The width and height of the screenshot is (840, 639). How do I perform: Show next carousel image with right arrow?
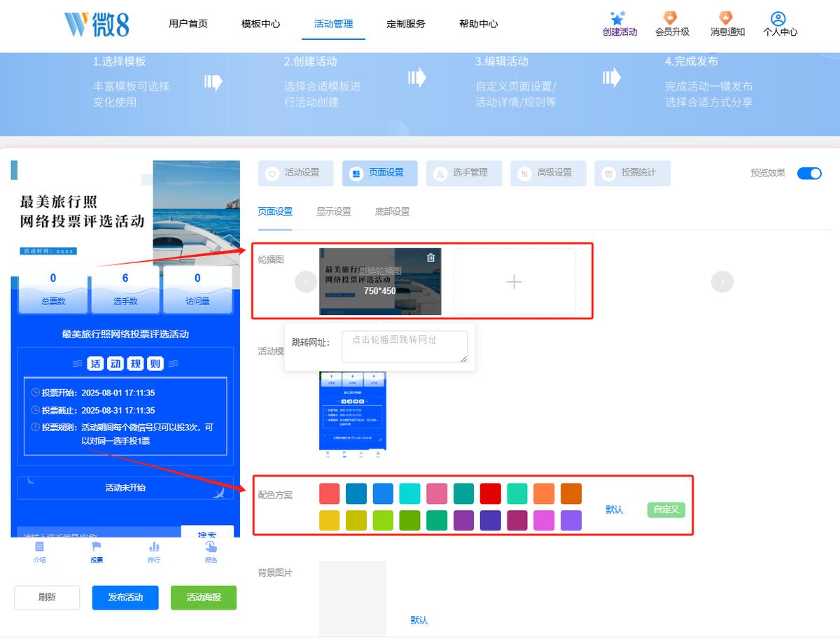click(x=722, y=281)
